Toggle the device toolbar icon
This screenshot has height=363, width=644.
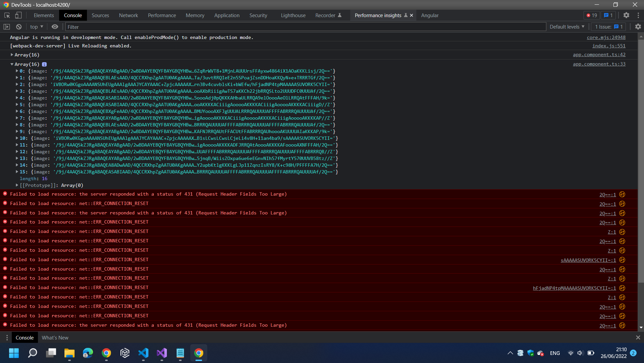click(x=18, y=15)
